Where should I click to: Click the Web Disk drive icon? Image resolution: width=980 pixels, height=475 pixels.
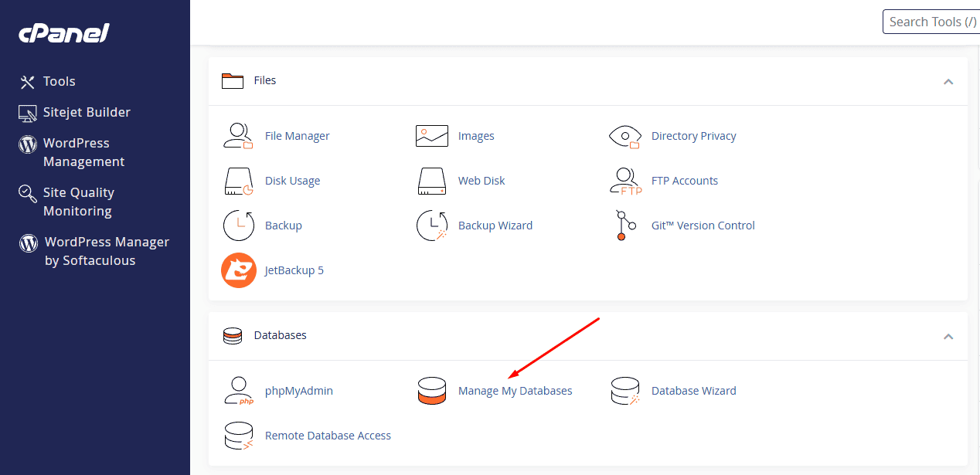pyautogui.click(x=431, y=181)
